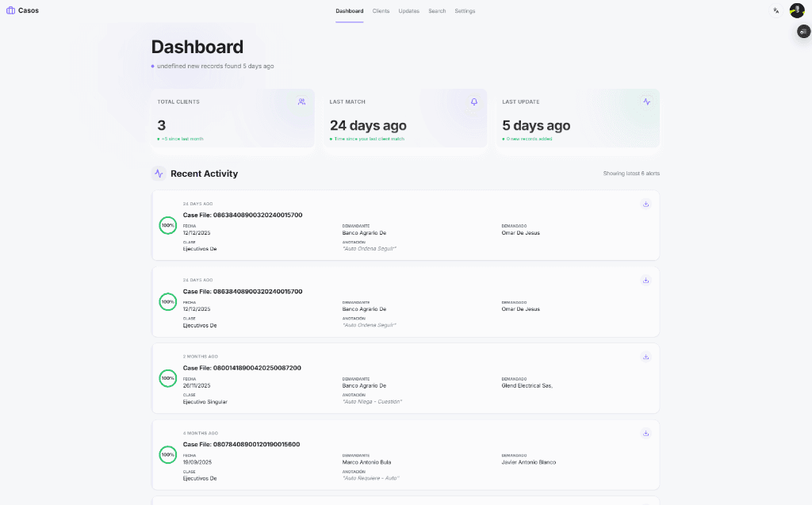812x505 pixels.
Task: Navigate to the Settings tab
Action: 465,11
